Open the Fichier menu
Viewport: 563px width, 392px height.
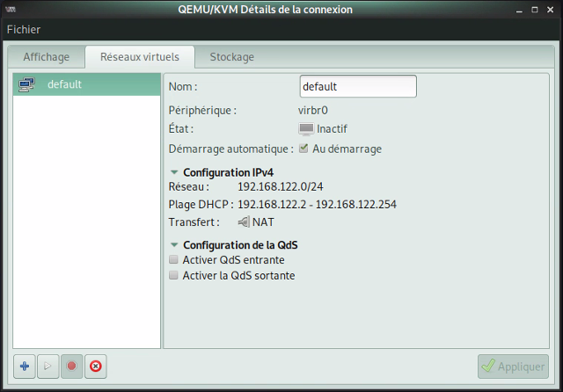(x=24, y=29)
